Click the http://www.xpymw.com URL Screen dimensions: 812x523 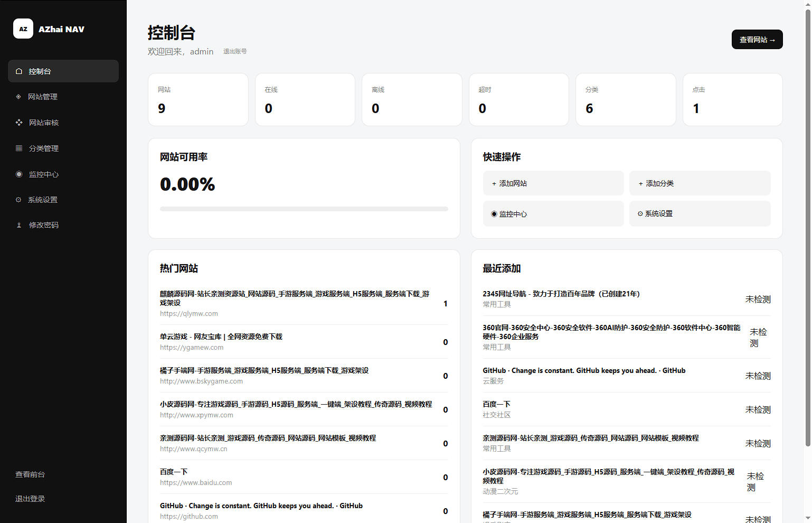[x=196, y=415]
